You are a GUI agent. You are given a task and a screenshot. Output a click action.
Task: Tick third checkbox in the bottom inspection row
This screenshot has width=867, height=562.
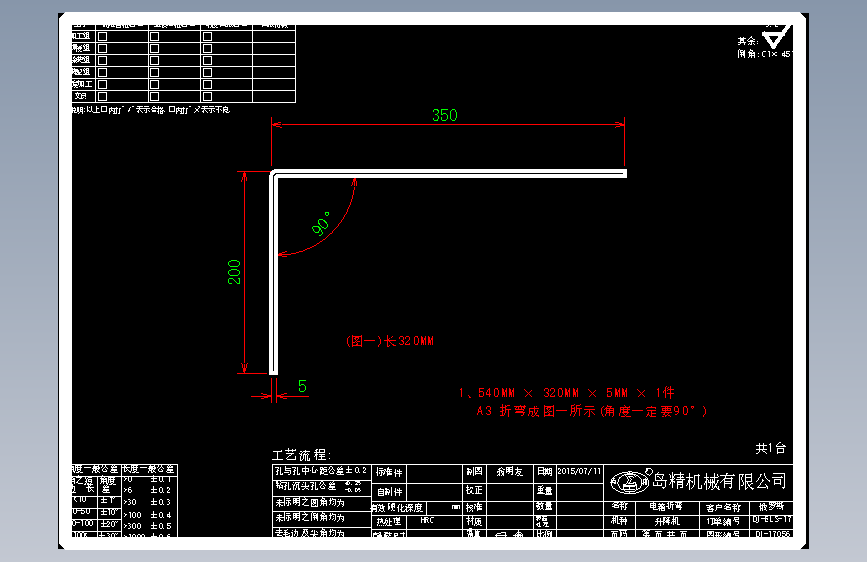(x=207, y=97)
